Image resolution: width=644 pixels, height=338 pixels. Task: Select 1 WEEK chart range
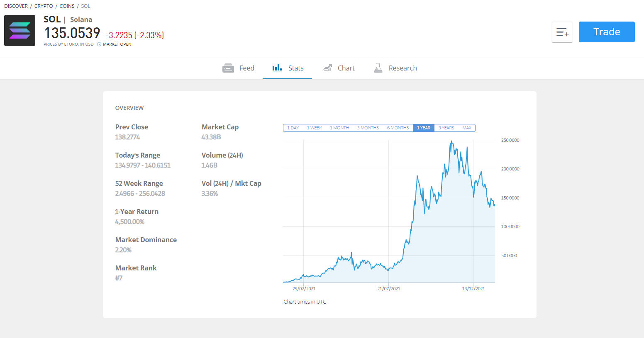point(314,128)
